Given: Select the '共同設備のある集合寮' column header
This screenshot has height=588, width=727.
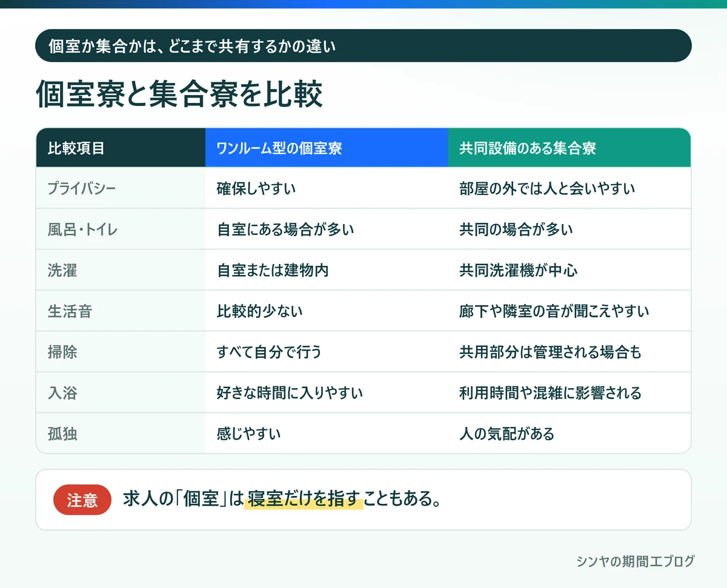Looking at the screenshot, I should (569, 148).
